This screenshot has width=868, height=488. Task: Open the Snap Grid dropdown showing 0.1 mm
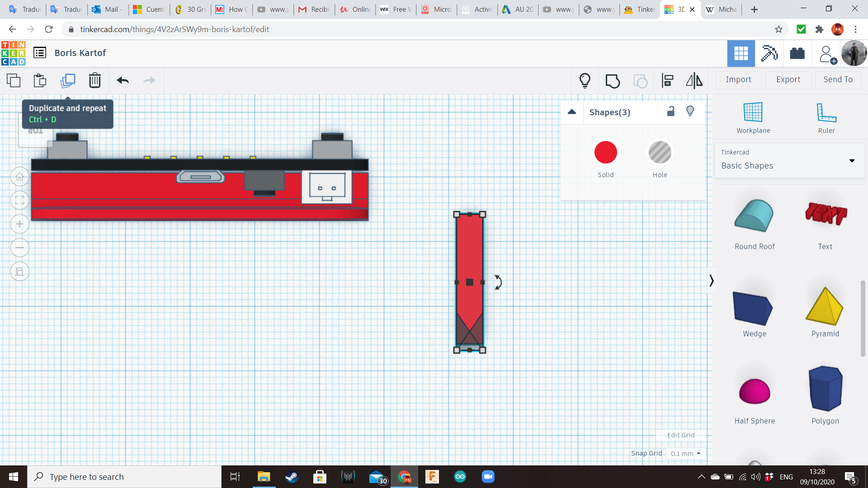(x=685, y=453)
